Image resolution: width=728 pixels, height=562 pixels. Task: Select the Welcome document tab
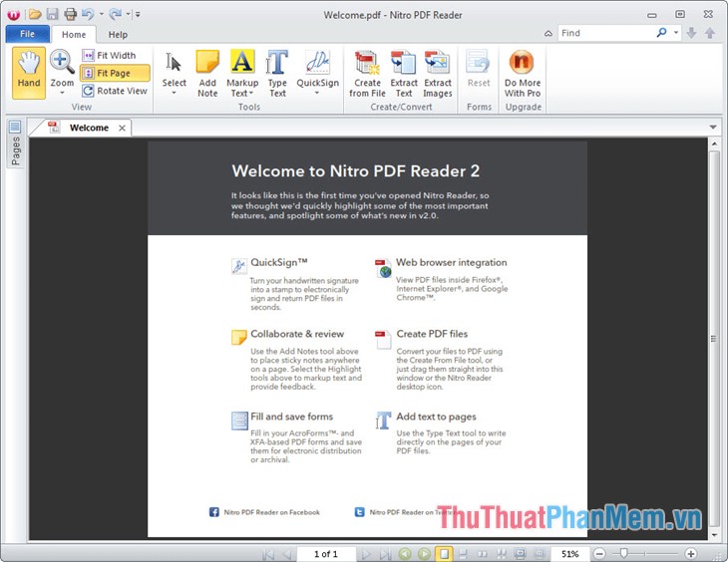[x=87, y=128]
